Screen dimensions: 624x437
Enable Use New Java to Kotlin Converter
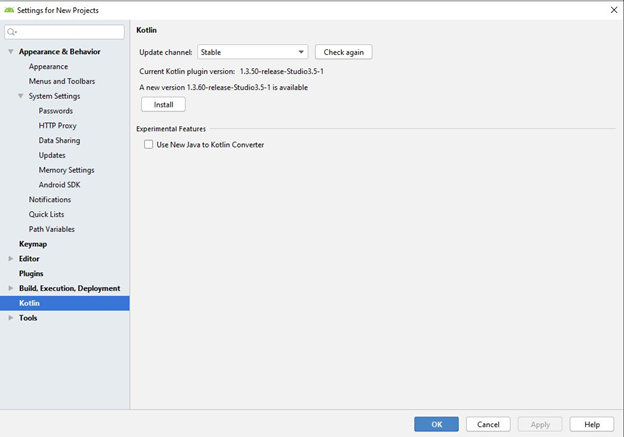tap(148, 144)
